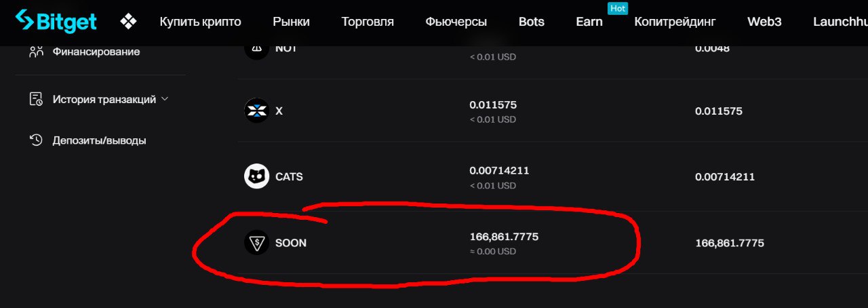
Task: Open the Копитрейдинг page
Action: tap(675, 22)
